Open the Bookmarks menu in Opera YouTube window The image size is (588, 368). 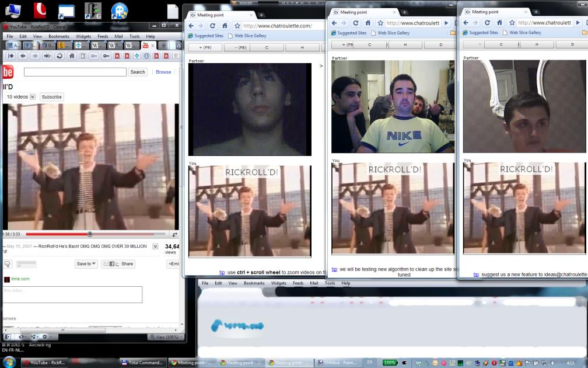click(59, 36)
